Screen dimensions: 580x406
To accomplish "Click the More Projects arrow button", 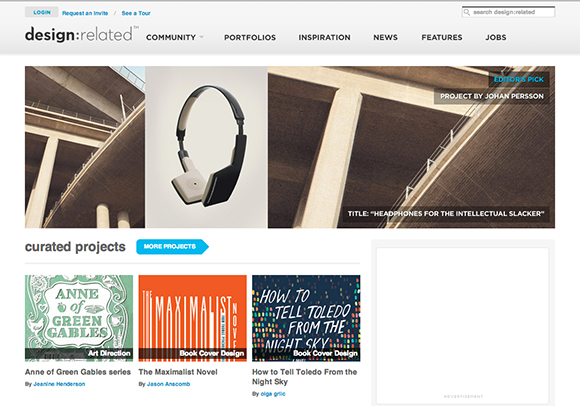I will [172, 247].
